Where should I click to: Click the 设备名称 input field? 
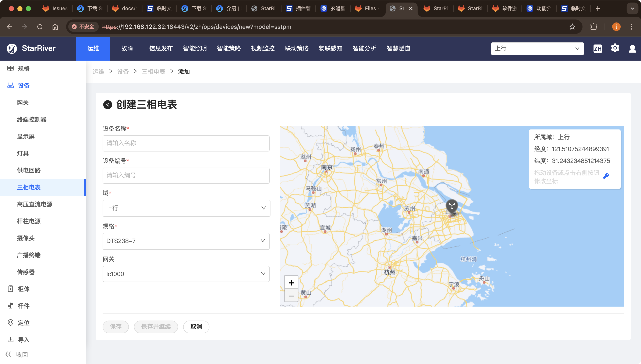coord(186,143)
